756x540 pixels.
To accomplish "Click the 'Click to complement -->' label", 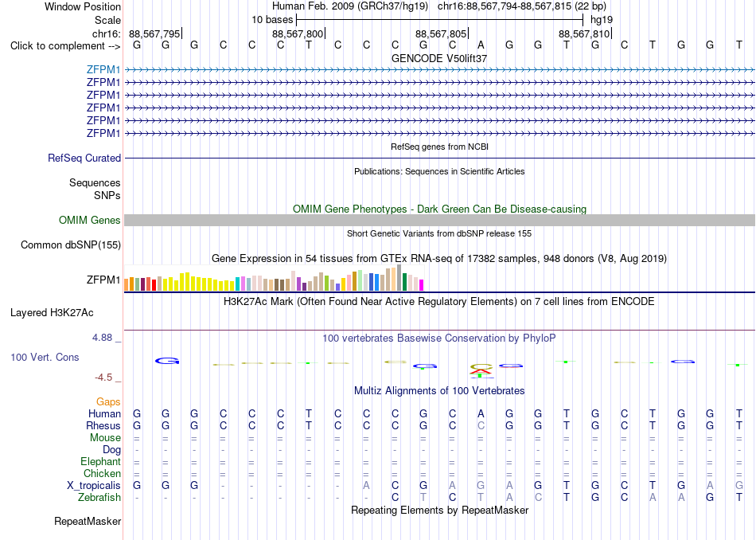I will click(65, 46).
